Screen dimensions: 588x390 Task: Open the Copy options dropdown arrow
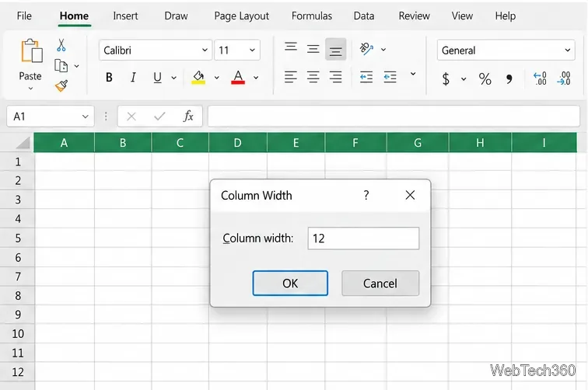coord(76,66)
